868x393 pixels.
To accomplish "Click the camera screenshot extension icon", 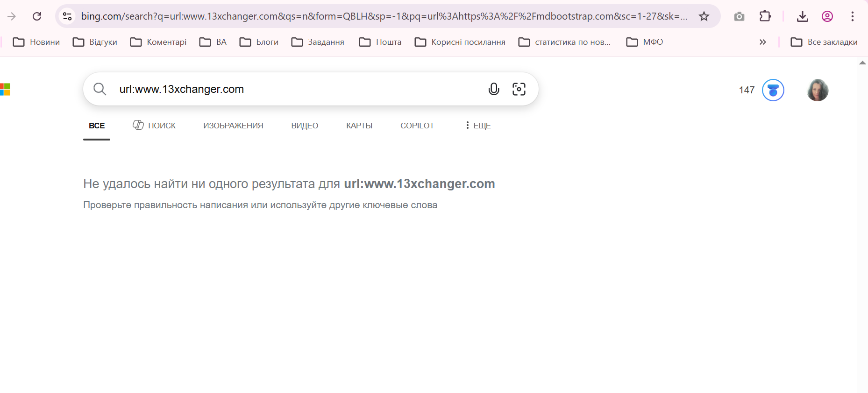I will point(739,17).
